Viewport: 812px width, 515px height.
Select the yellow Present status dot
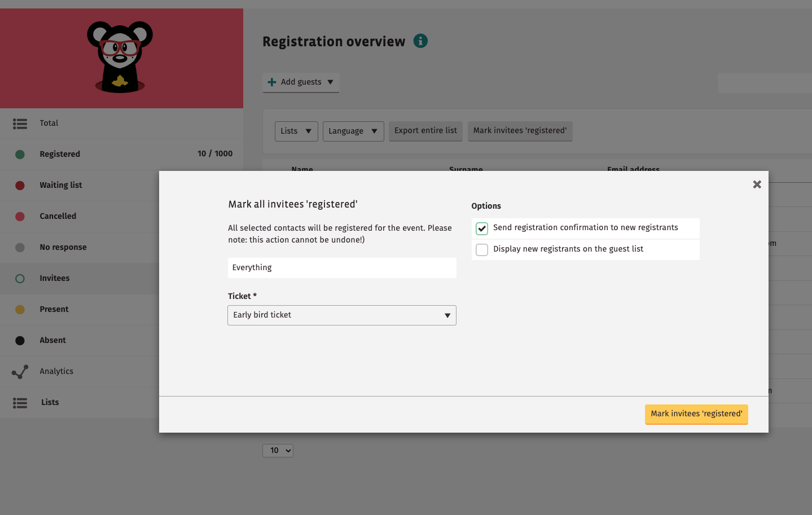click(x=20, y=309)
